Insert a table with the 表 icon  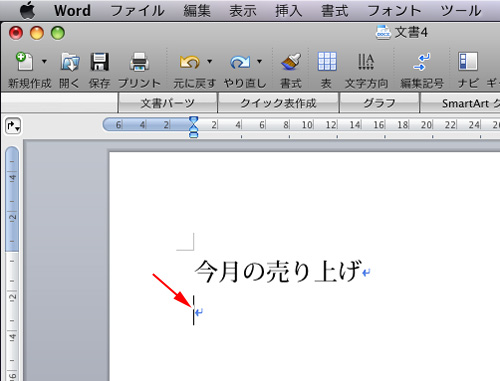click(x=327, y=61)
